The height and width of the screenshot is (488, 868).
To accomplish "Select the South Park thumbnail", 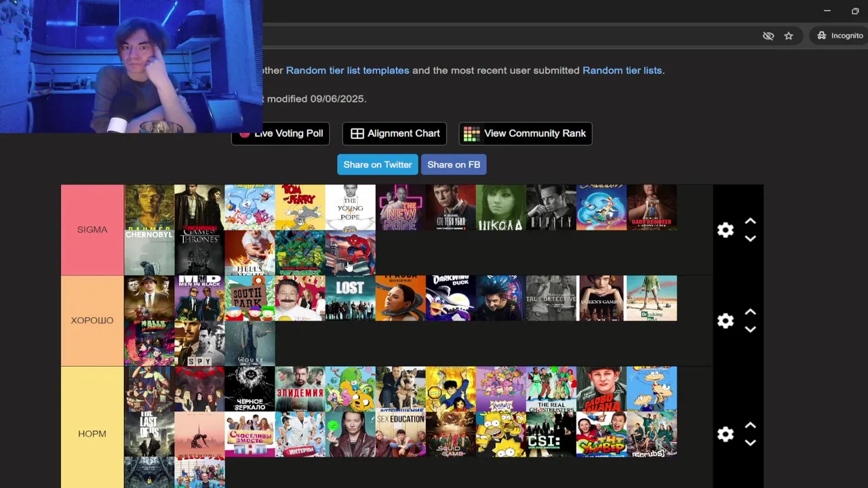I will (x=250, y=298).
